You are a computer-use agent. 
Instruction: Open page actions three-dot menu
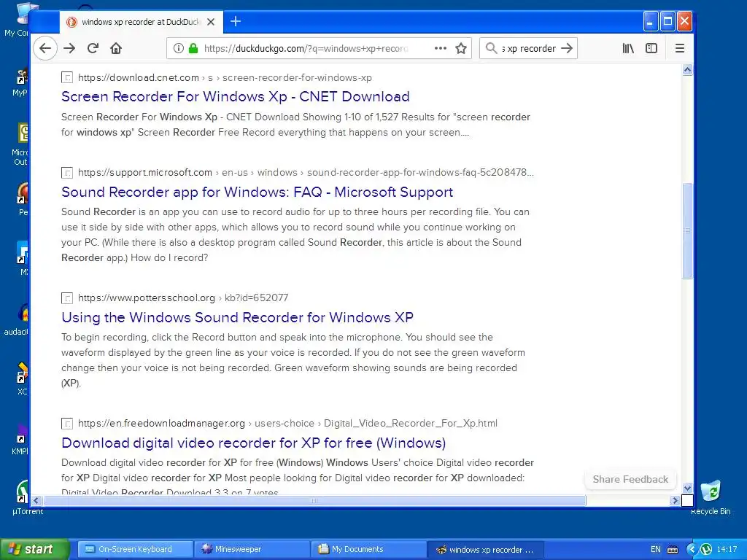click(x=441, y=48)
